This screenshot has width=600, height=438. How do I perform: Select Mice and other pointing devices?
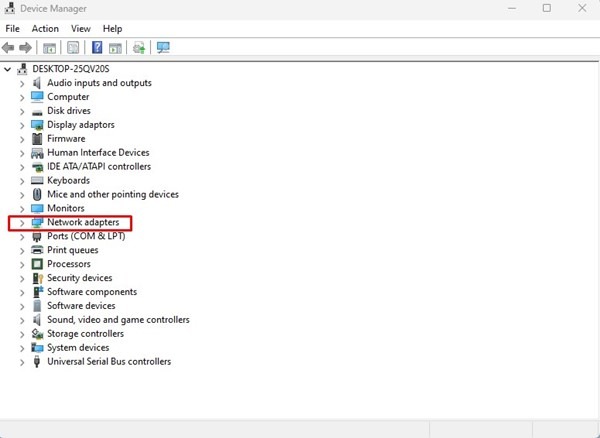(x=112, y=195)
